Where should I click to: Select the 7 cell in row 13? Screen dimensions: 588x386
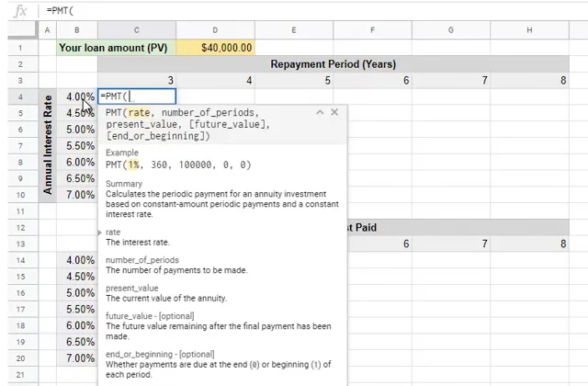451,244
